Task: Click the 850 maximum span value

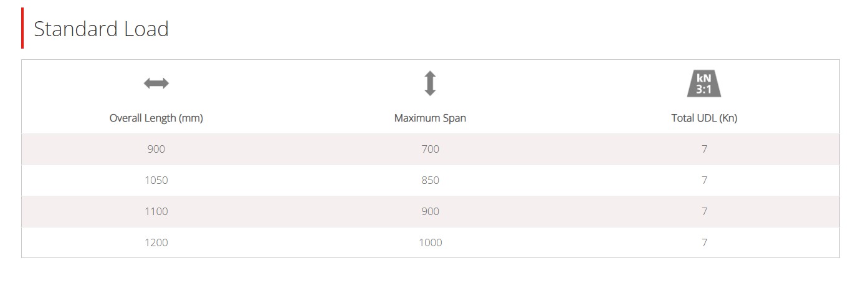Action: click(x=430, y=180)
